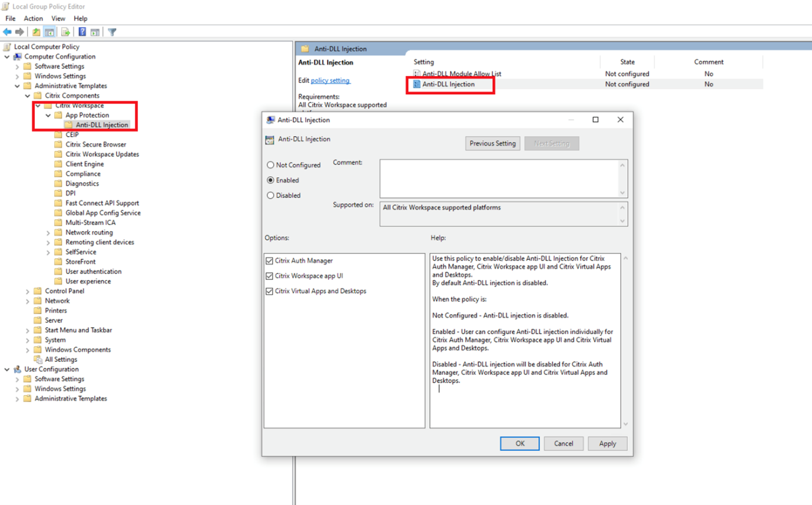Collapse the Computer Configuration tree node

[7, 57]
